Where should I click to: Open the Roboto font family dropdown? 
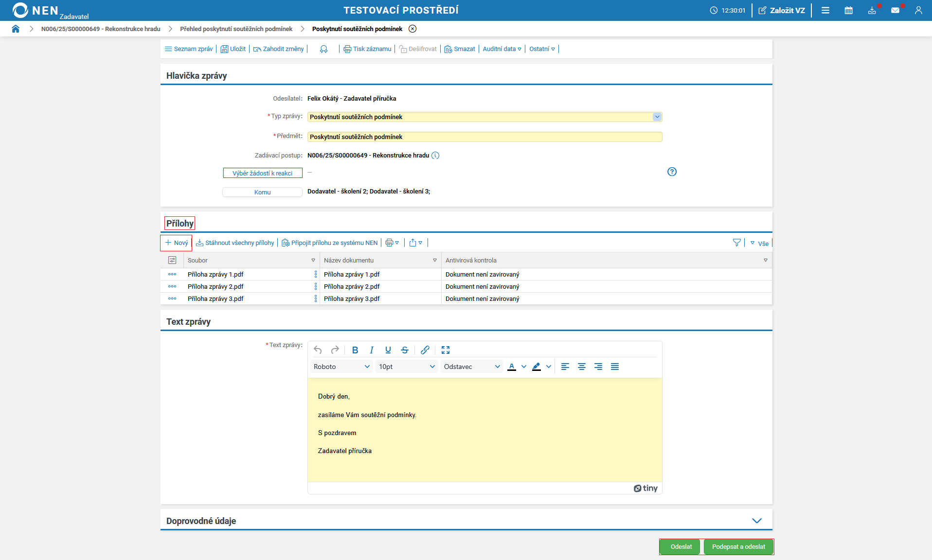[341, 367]
